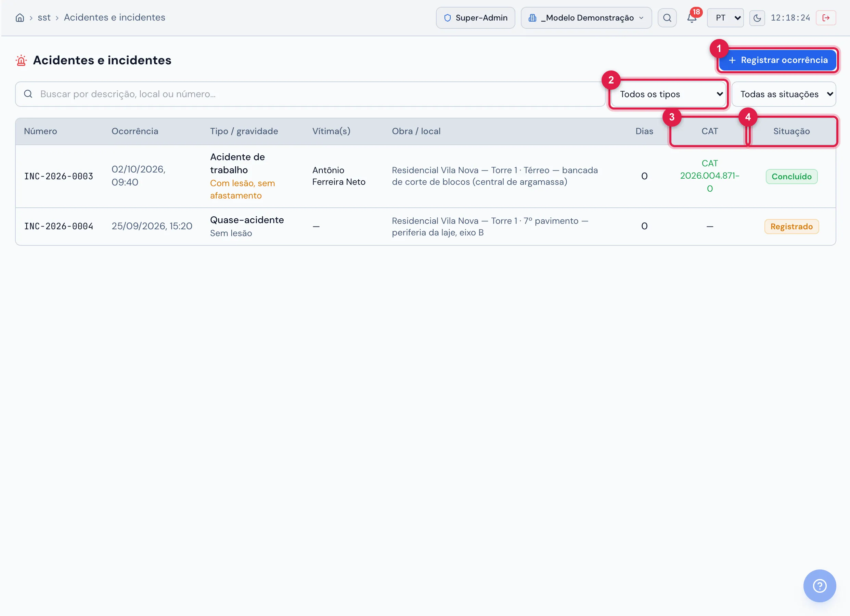Click location bancada de corte de blocos
Image resolution: width=850 pixels, height=616 pixels.
pos(495,176)
